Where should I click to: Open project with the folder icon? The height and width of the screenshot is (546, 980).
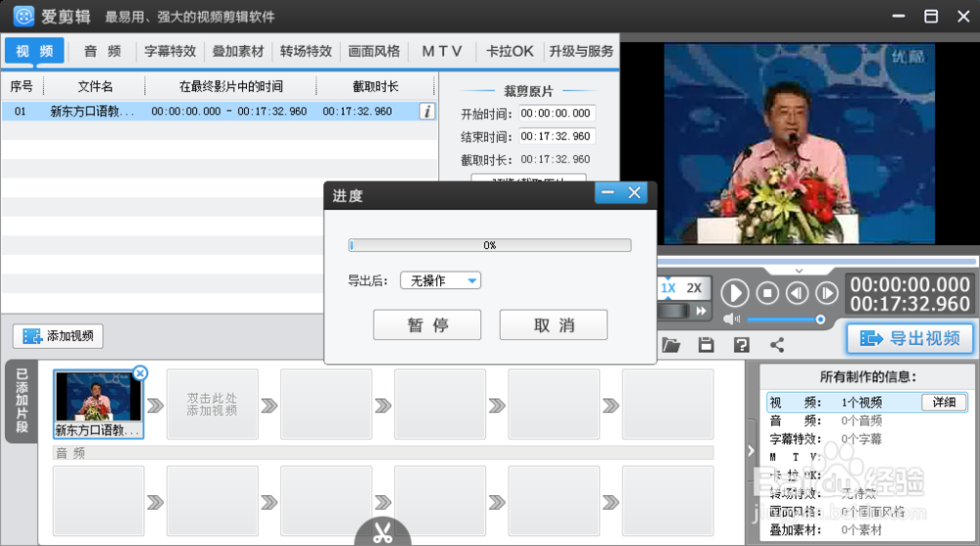[670, 345]
